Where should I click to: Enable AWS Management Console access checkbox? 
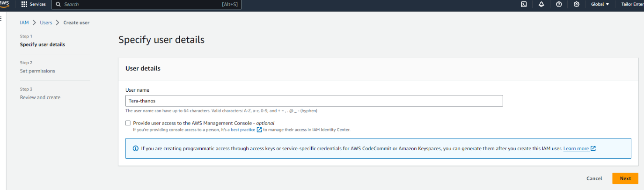click(x=128, y=123)
